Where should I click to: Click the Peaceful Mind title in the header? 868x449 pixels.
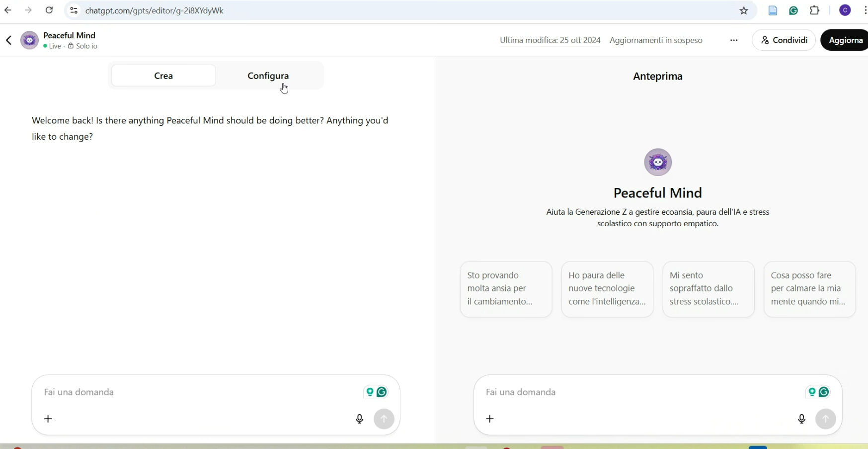[x=70, y=35]
